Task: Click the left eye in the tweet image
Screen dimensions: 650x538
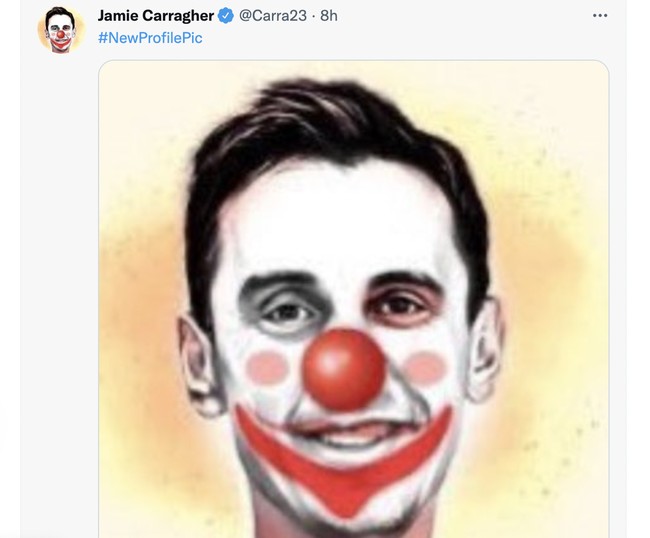Action: click(287, 312)
